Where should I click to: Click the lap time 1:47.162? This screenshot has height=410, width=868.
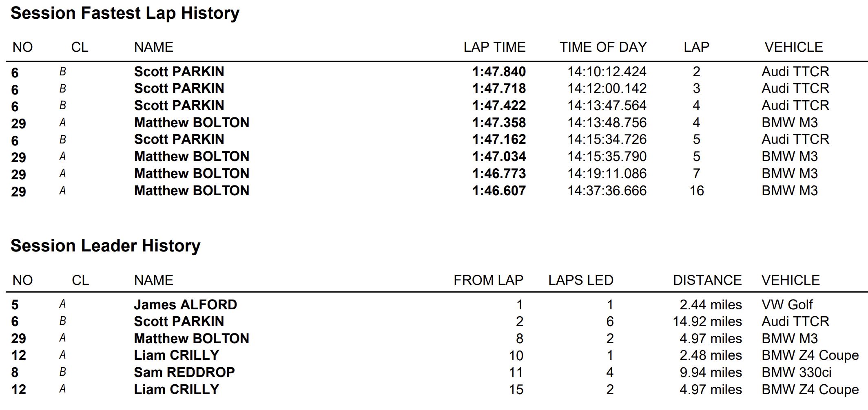point(499,139)
